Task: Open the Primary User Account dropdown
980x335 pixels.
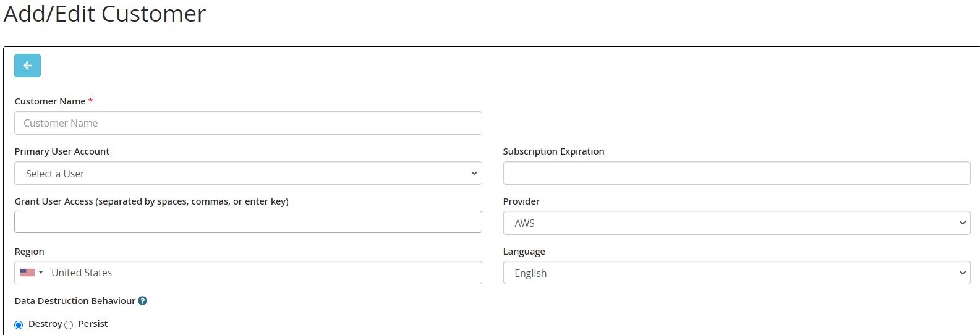Action: tap(248, 173)
